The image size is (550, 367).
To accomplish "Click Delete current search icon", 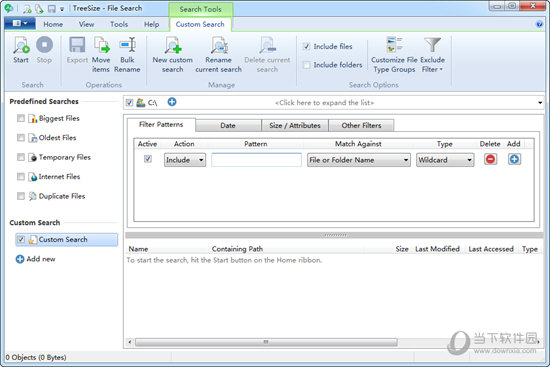I will pyautogui.click(x=267, y=45).
